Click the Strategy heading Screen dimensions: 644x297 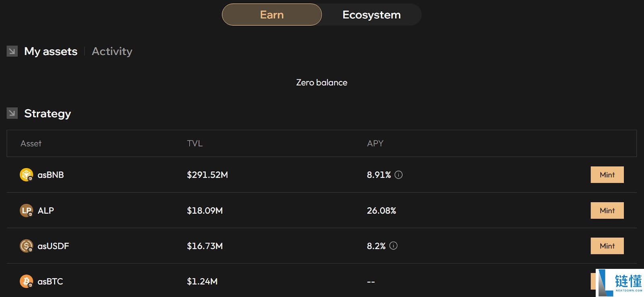tap(47, 114)
